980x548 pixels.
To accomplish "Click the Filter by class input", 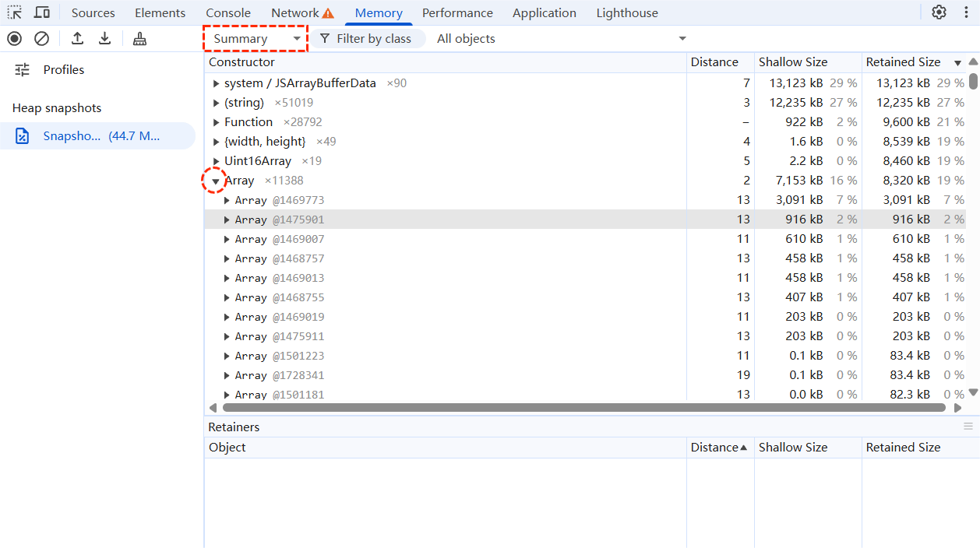I will tap(373, 39).
